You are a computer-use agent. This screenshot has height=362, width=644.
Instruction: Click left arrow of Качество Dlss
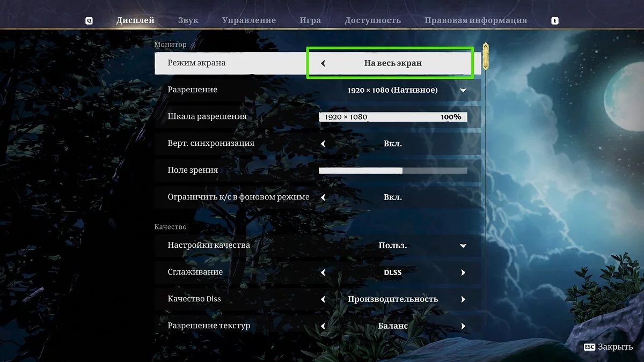point(323,299)
